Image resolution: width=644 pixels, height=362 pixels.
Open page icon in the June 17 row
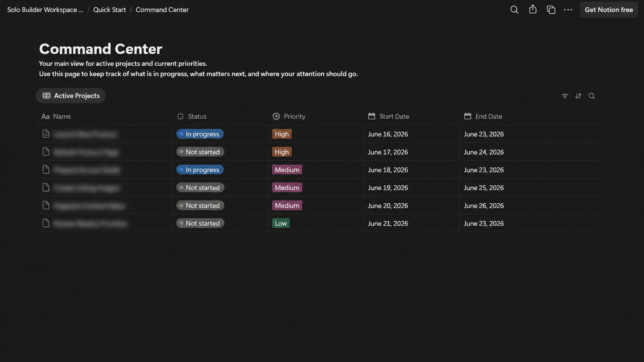[46, 152]
